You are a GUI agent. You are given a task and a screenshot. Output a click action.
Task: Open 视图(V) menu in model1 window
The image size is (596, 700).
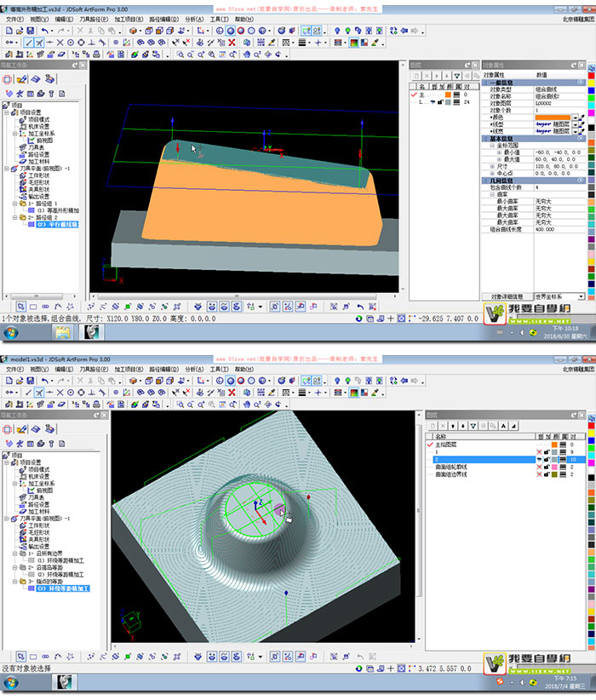[39, 370]
